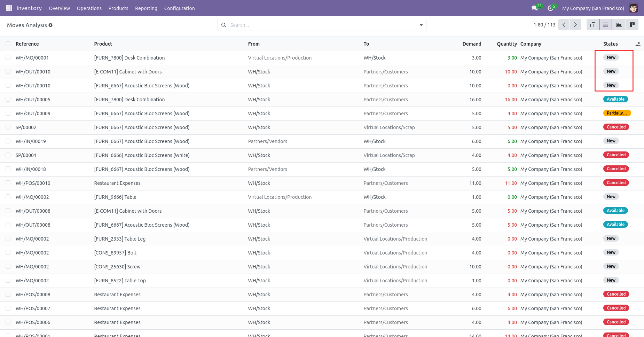The width and height of the screenshot is (644, 337).
Task: Switch to kanban view
Action: [x=632, y=25]
